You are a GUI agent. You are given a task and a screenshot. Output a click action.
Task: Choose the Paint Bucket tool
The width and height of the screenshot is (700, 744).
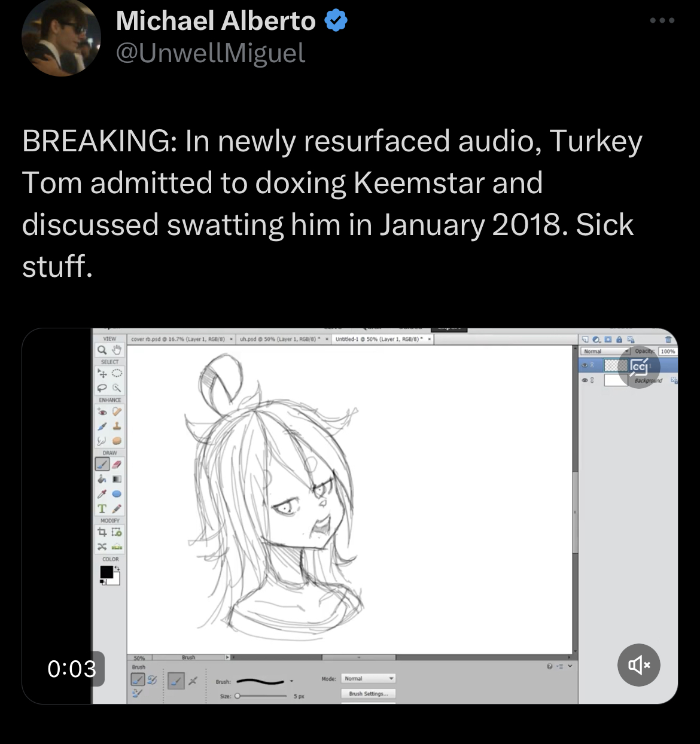[x=103, y=479]
